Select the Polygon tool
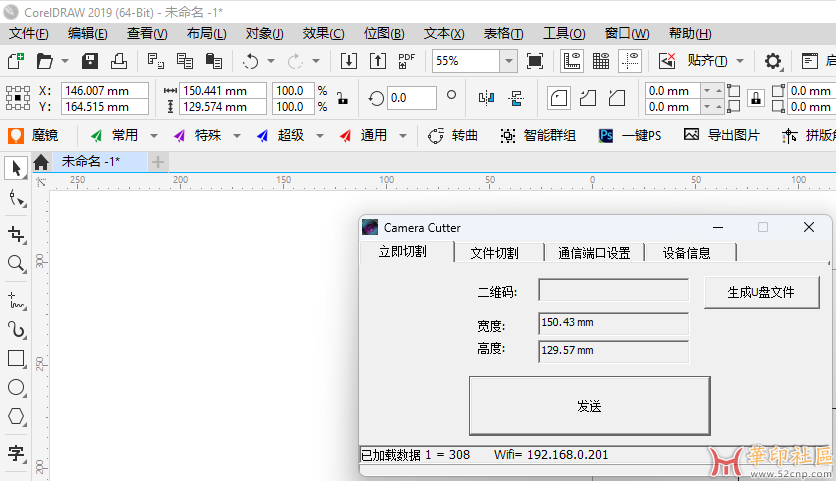The height and width of the screenshot is (481, 836). 16,416
